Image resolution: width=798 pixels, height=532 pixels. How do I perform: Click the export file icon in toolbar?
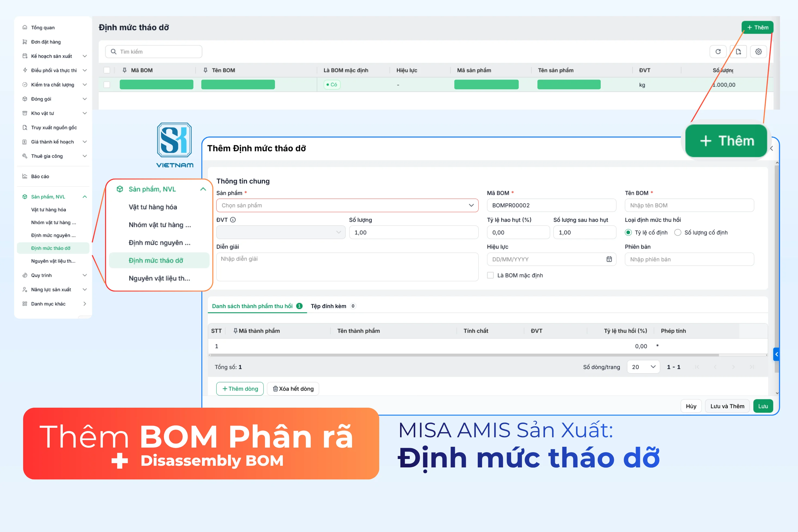[738, 52]
